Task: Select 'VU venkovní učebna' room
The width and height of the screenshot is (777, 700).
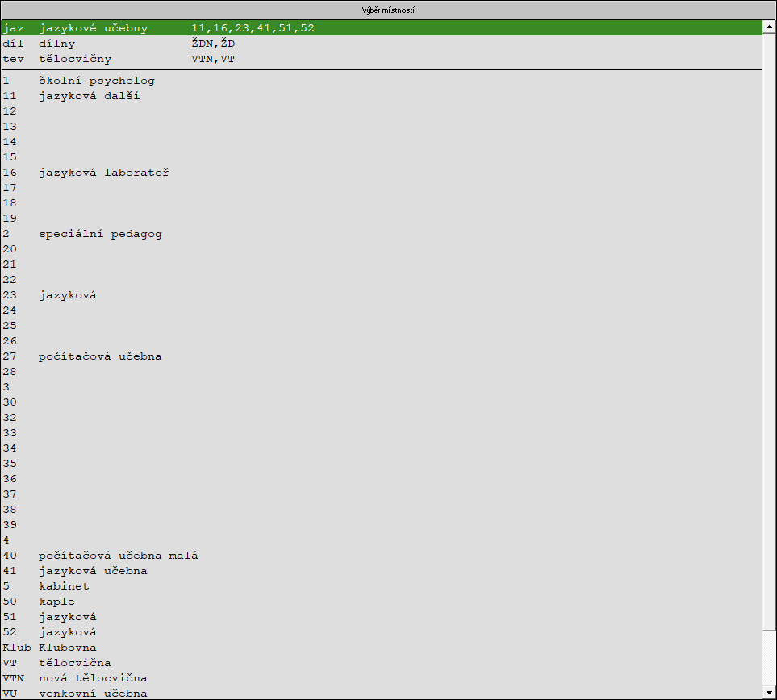Action: click(x=93, y=694)
